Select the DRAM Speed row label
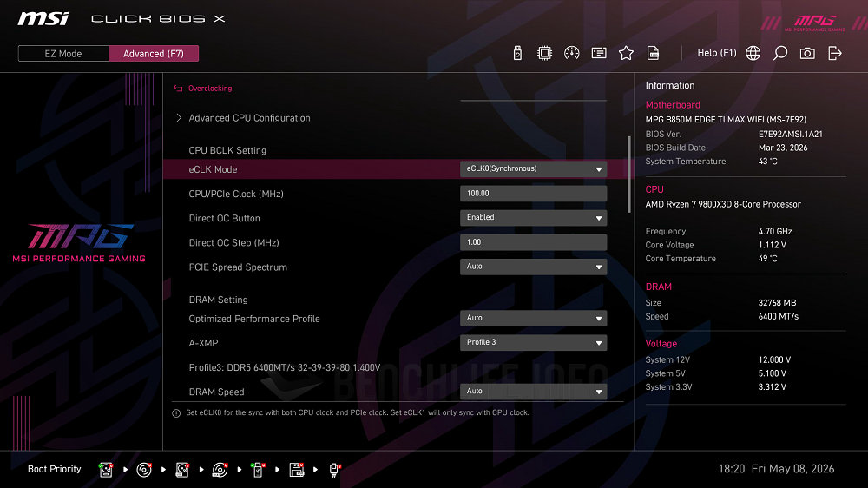 [216, 392]
